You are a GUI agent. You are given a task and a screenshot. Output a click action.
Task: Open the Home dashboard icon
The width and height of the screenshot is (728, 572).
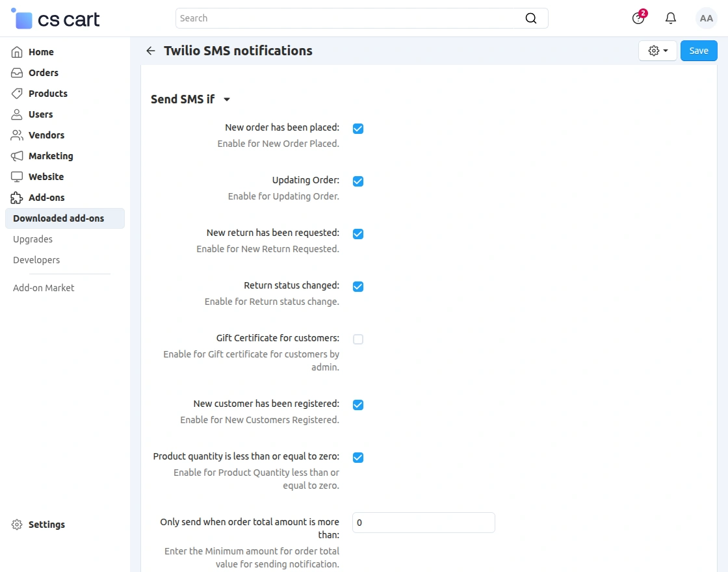(16, 52)
